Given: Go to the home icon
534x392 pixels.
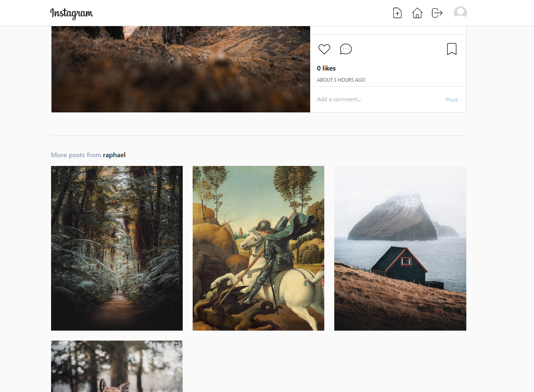Looking at the screenshot, I should (417, 13).
